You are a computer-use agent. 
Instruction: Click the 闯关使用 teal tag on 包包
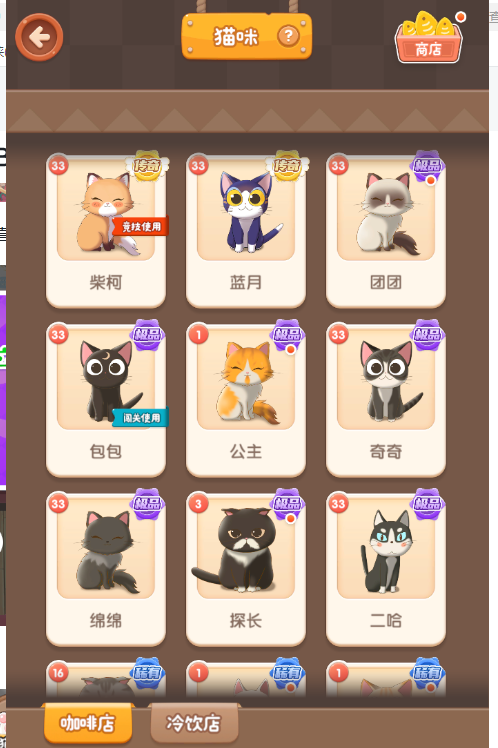tap(140, 418)
